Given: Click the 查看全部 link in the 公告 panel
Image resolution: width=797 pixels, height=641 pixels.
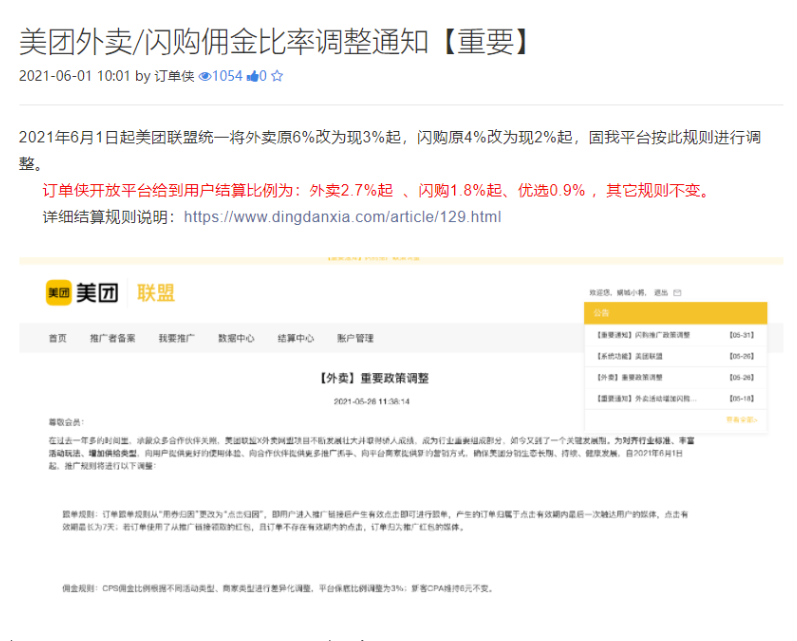Looking at the screenshot, I should pyautogui.click(x=742, y=420).
